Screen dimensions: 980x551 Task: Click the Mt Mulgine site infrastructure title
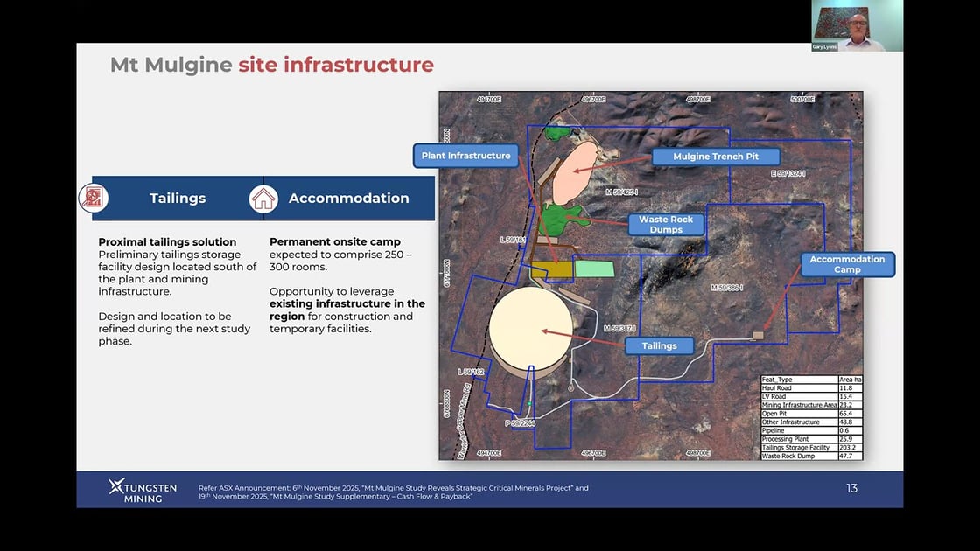pyautogui.click(x=271, y=65)
